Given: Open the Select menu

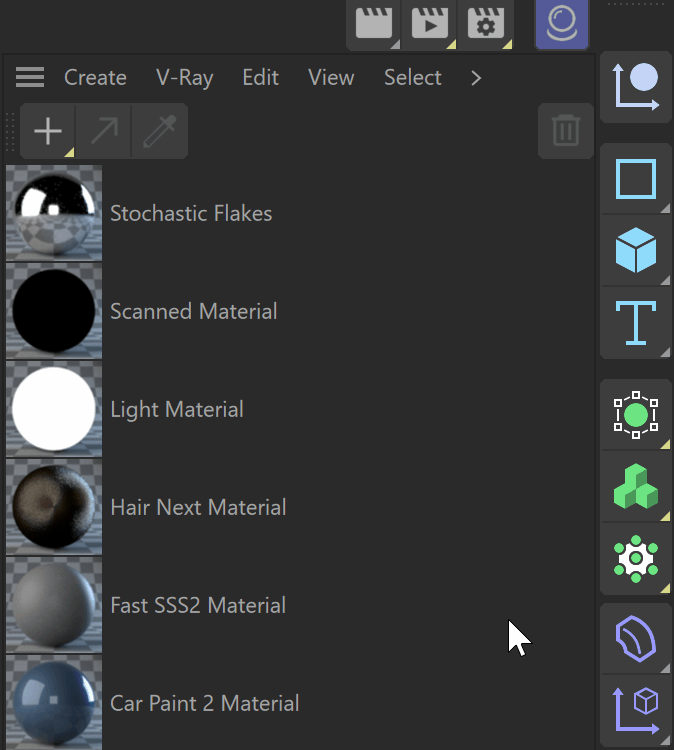Looking at the screenshot, I should (x=413, y=77).
